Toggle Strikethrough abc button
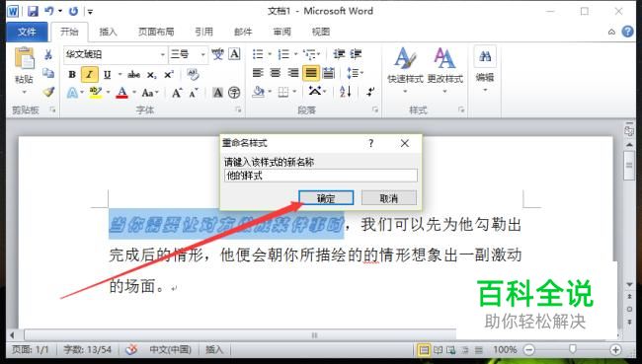Screen dimensions: 642x364 point(134,74)
